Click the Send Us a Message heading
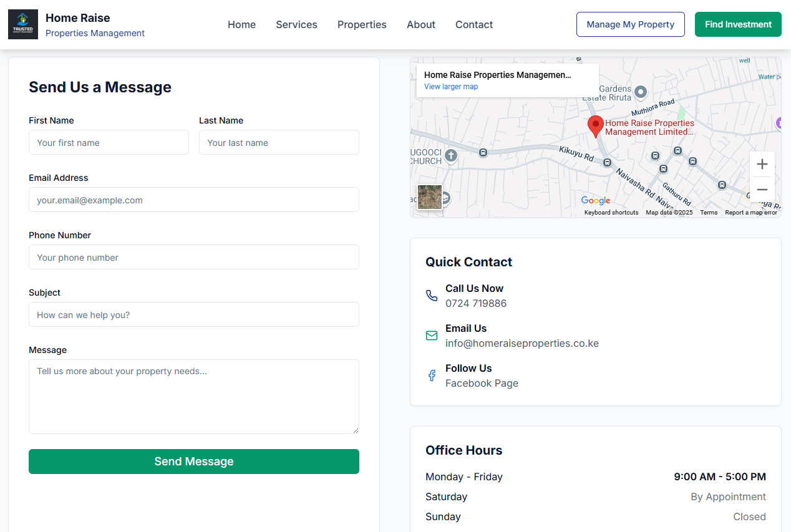This screenshot has width=791, height=532. pos(100,87)
